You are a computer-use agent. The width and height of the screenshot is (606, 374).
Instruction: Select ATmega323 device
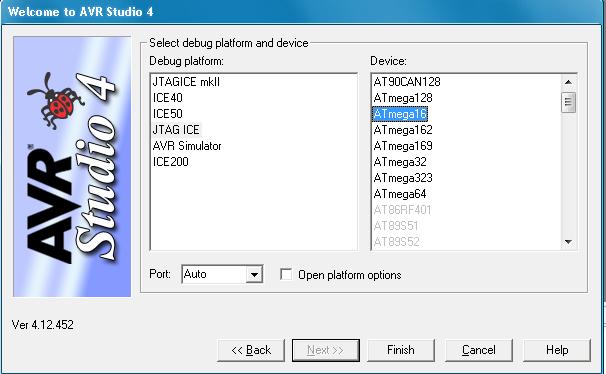tap(403, 178)
